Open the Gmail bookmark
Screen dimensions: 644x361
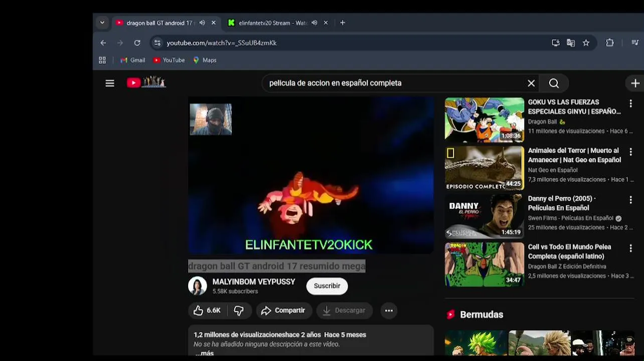[x=133, y=60]
